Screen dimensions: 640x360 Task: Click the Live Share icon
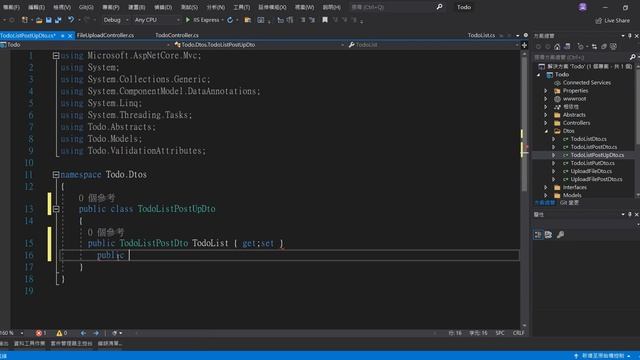tap(598, 20)
